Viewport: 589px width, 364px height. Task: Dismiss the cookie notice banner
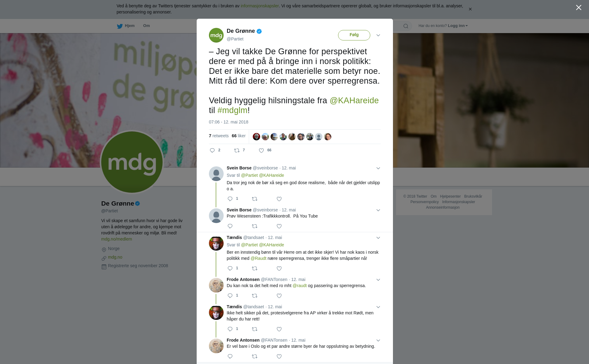[470, 9]
